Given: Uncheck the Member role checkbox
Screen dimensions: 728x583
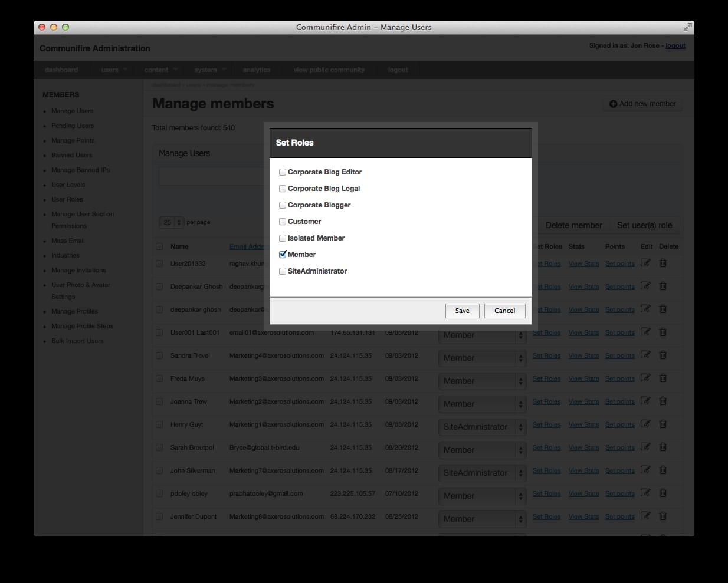Looking at the screenshot, I should (282, 254).
